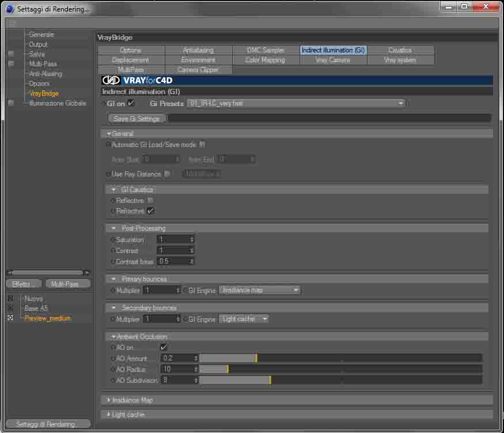Click the Effetti button
The height and width of the screenshot is (433, 504).
[24, 284]
